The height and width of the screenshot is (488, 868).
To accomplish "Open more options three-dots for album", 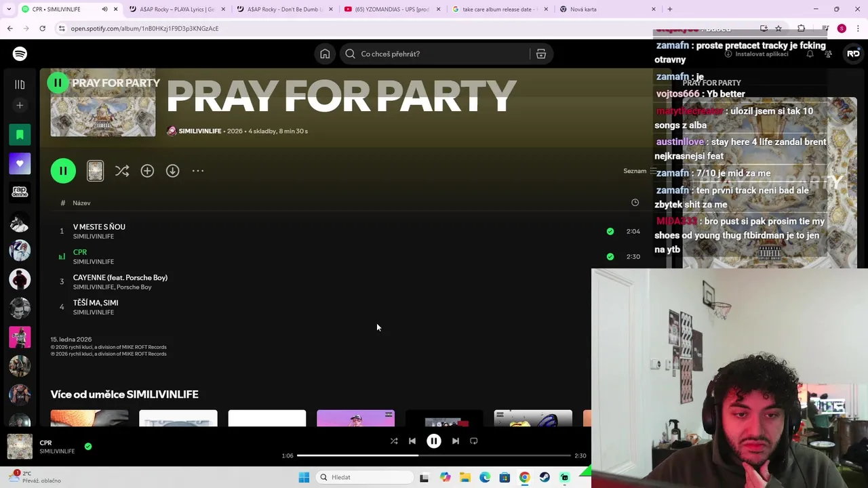I will point(198,171).
